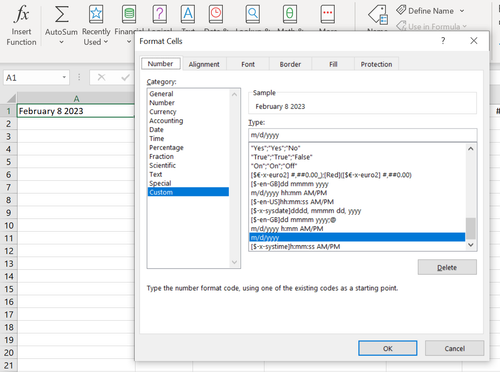Select General category

point(188,94)
